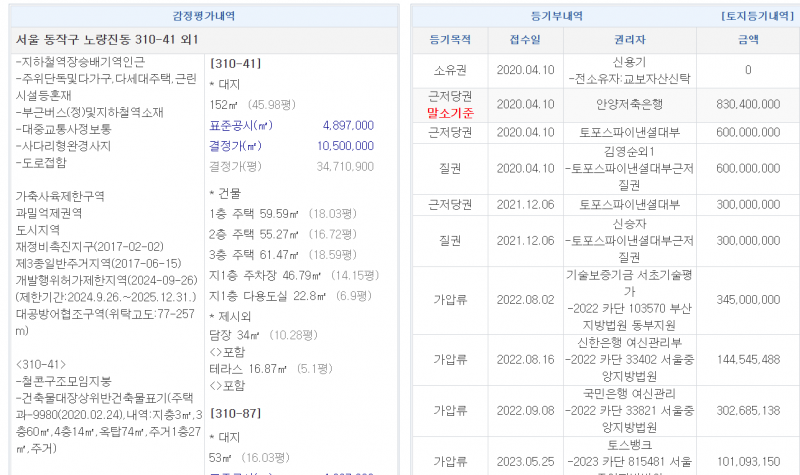Click the red 말소기준 label
The height and width of the screenshot is (475, 800).
pyautogui.click(x=449, y=112)
